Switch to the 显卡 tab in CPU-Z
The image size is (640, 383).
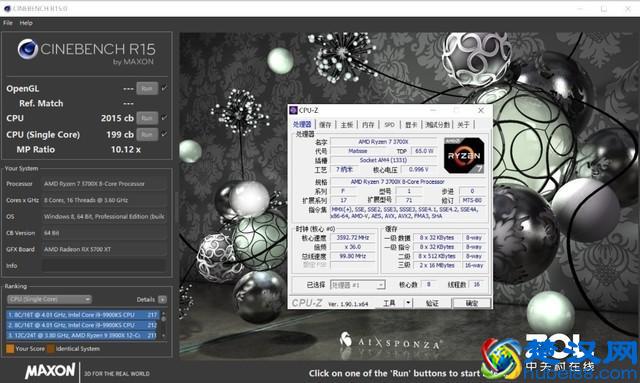point(411,125)
